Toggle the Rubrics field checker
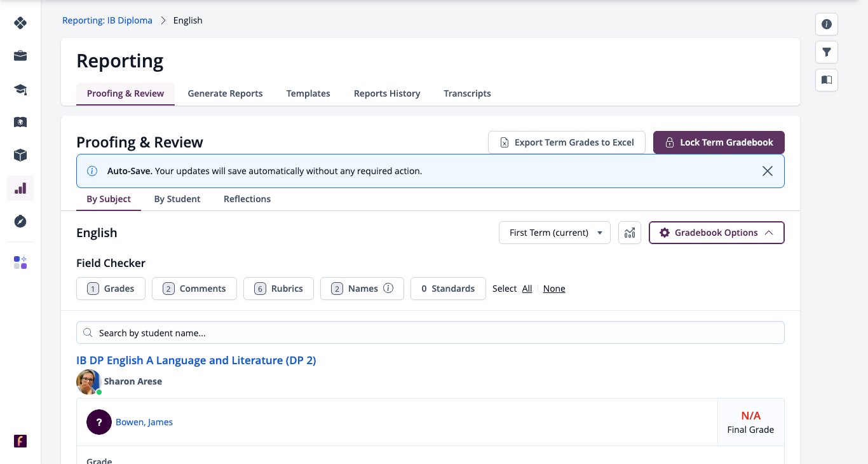The width and height of the screenshot is (868, 464). click(x=278, y=289)
